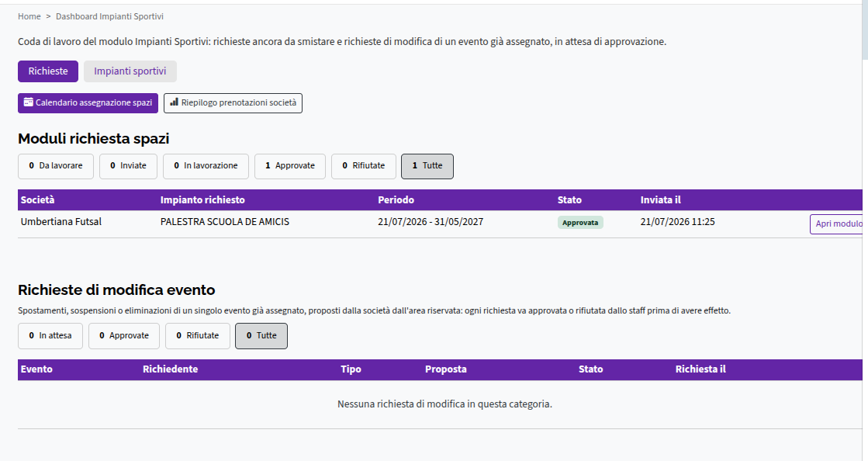Screen dimensions: 868x461
Task: Click the period 21/07/2026 - 31/05/2027
Action: pos(431,222)
